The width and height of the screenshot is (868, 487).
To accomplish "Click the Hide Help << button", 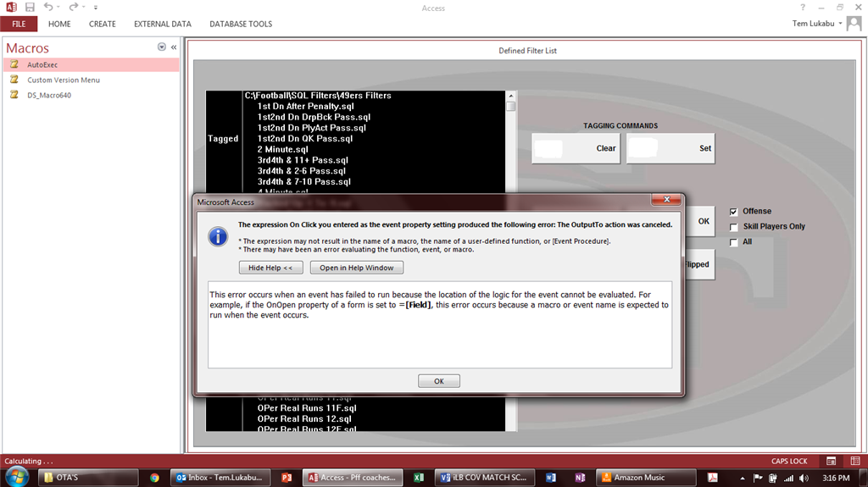I will pyautogui.click(x=270, y=268).
